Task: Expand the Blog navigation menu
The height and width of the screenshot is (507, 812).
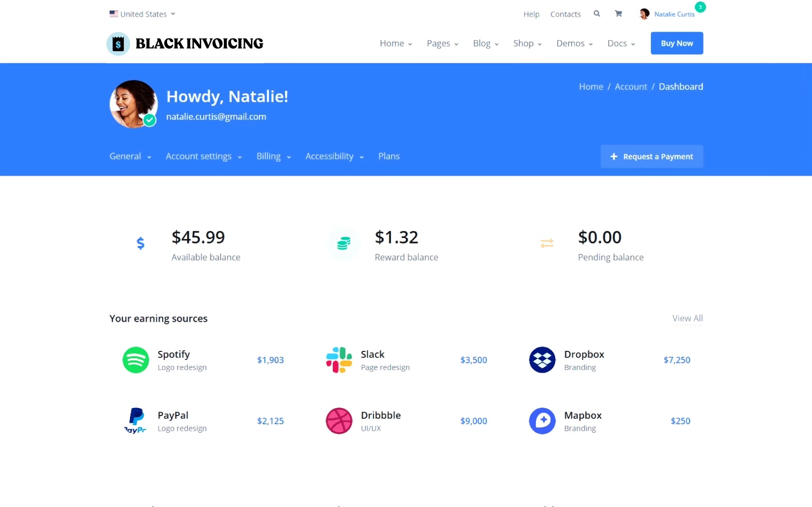Action: (x=486, y=44)
